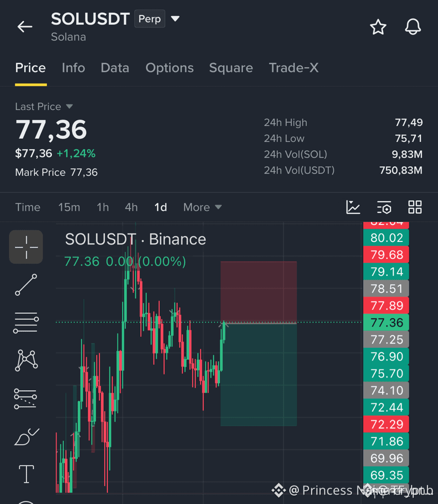The height and width of the screenshot is (504, 438).
Task: Expand the SOLUSDT Perp symbol dropdown
Action: pos(175,19)
